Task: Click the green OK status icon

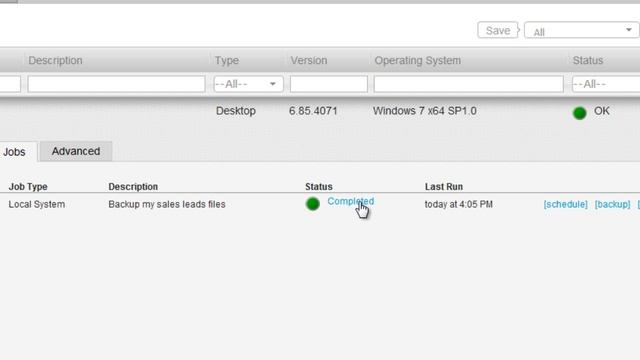Action: click(580, 113)
